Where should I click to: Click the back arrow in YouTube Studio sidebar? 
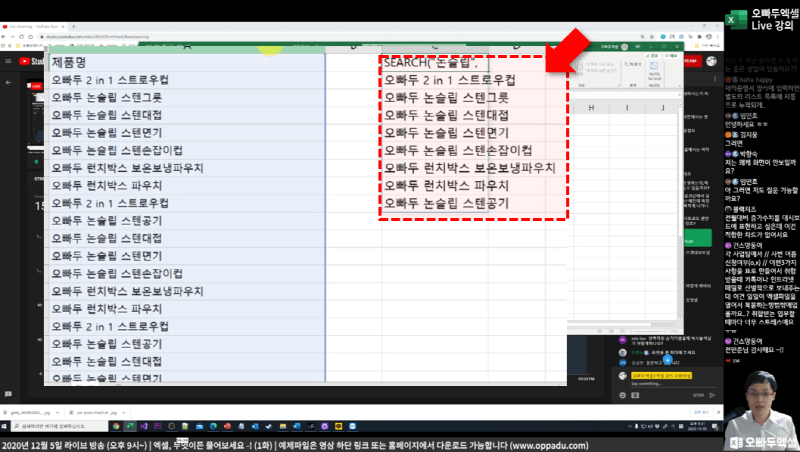(8, 82)
